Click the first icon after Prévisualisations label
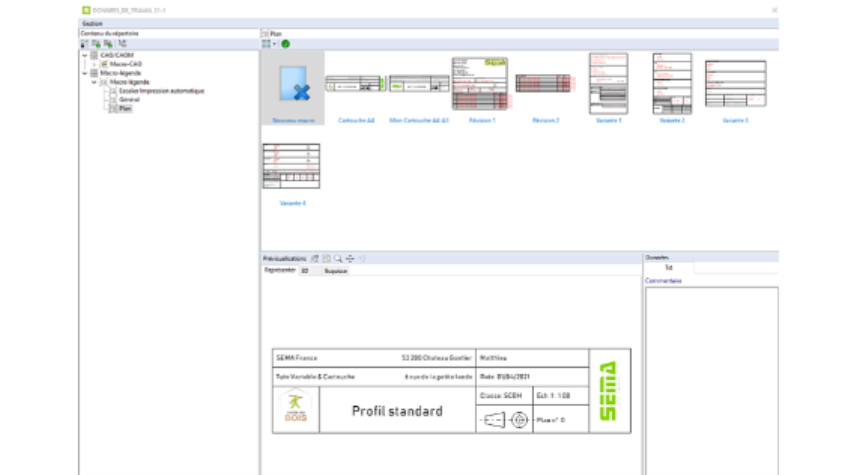This screenshot has width=851, height=475. pyautogui.click(x=314, y=258)
